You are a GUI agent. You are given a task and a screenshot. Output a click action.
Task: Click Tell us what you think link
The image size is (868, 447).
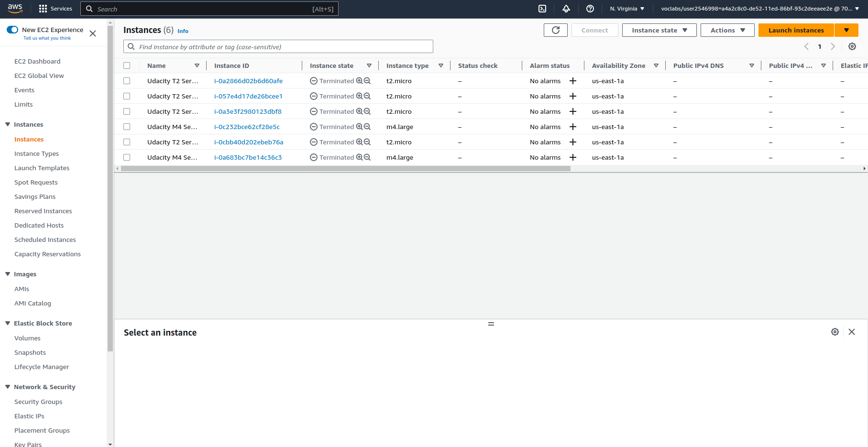click(47, 38)
